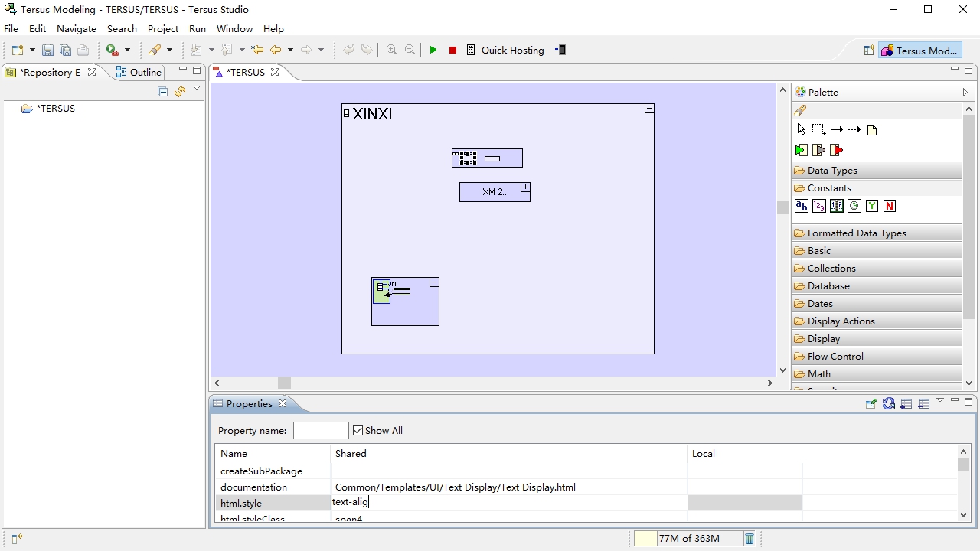The width and height of the screenshot is (980, 551).
Task: Click the html.style value field
Action: (x=508, y=503)
